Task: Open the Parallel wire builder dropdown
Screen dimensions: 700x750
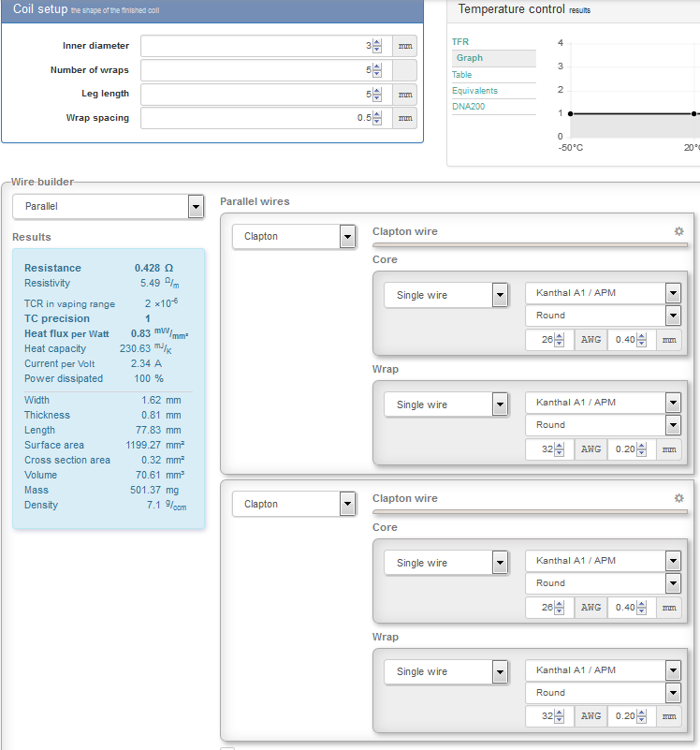Action: 109,207
